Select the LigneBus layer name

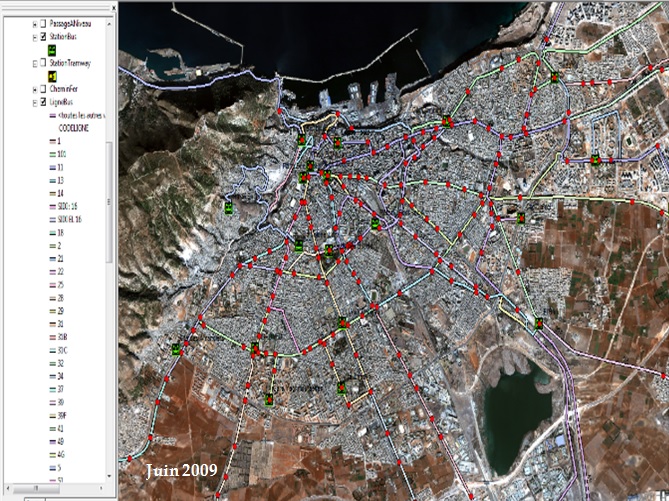pos(64,101)
